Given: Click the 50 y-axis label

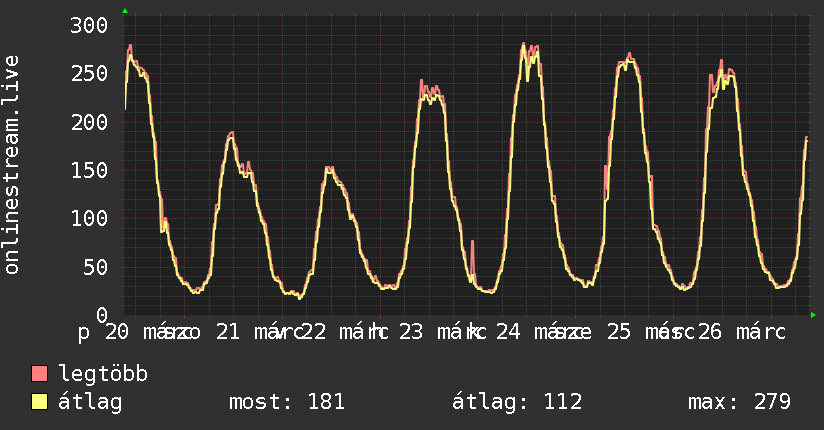Looking at the screenshot, I should (96, 268).
